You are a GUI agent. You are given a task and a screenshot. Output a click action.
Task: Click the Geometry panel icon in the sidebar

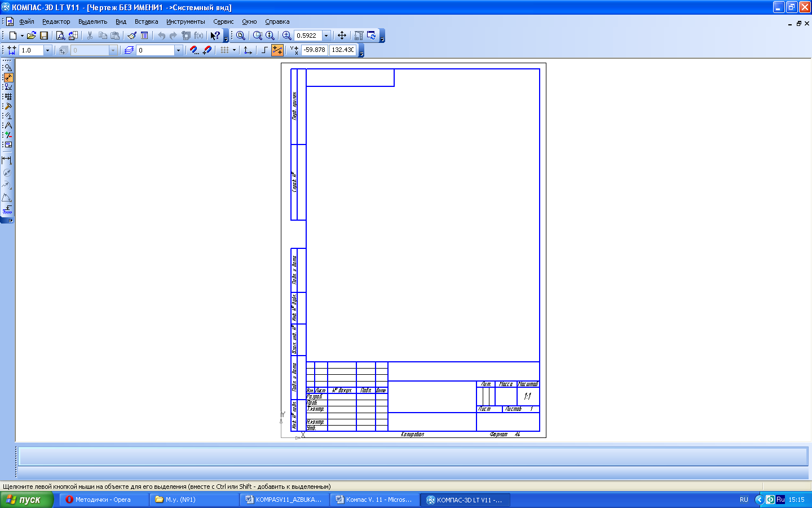tap(8, 68)
